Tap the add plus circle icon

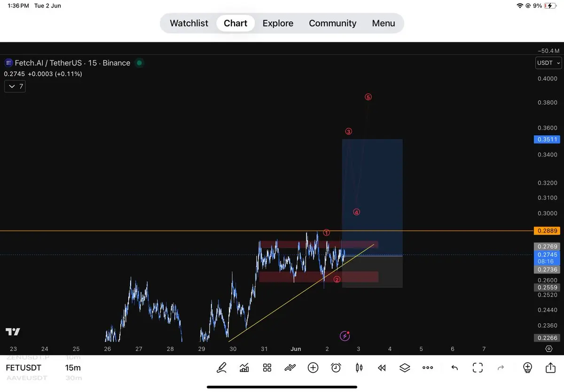click(313, 368)
